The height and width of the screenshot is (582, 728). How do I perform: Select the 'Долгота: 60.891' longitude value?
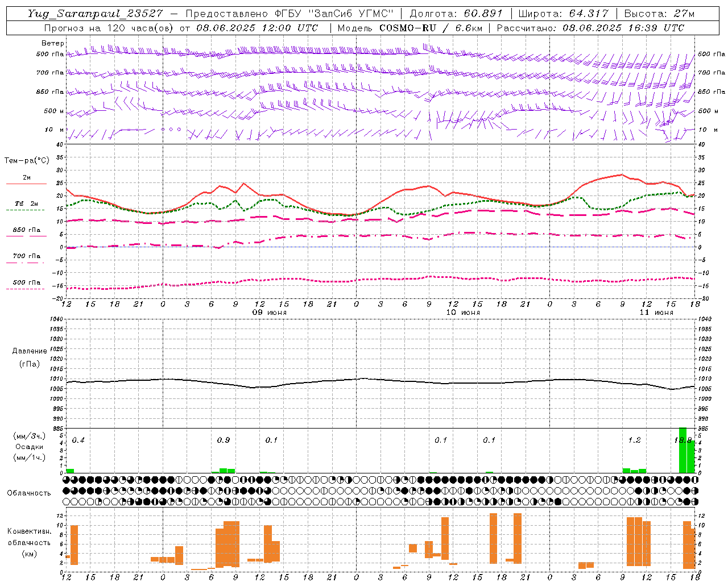coord(456,14)
